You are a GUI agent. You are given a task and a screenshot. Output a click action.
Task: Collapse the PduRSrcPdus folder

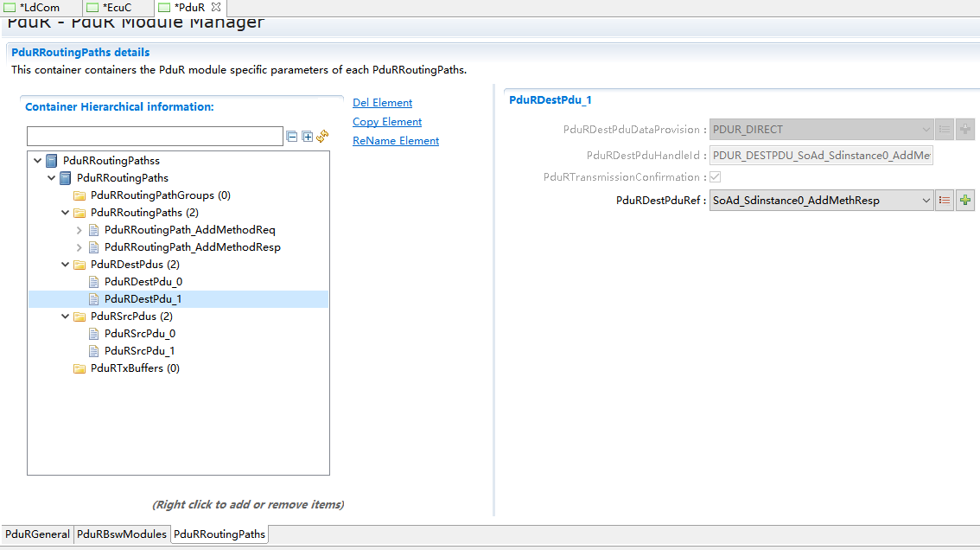coord(66,317)
